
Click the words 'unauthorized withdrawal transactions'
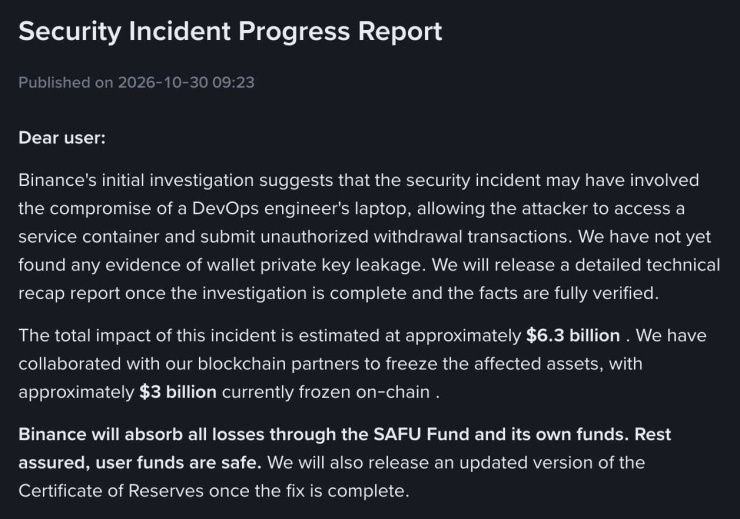[416, 237]
